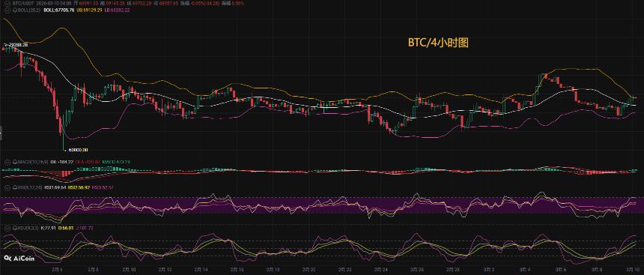Click the BTC/4小时图 chart title
The height and width of the screenshot is (275, 644).
pos(438,43)
